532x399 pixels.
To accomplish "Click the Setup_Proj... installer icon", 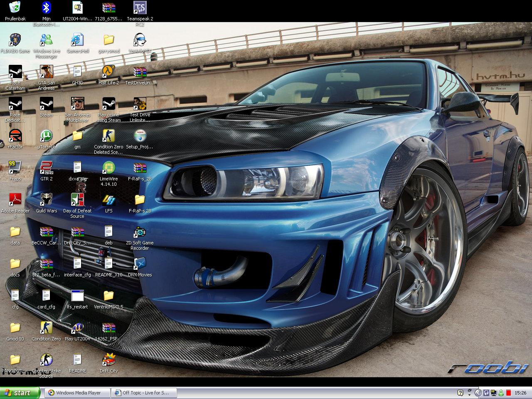I will (140, 139).
